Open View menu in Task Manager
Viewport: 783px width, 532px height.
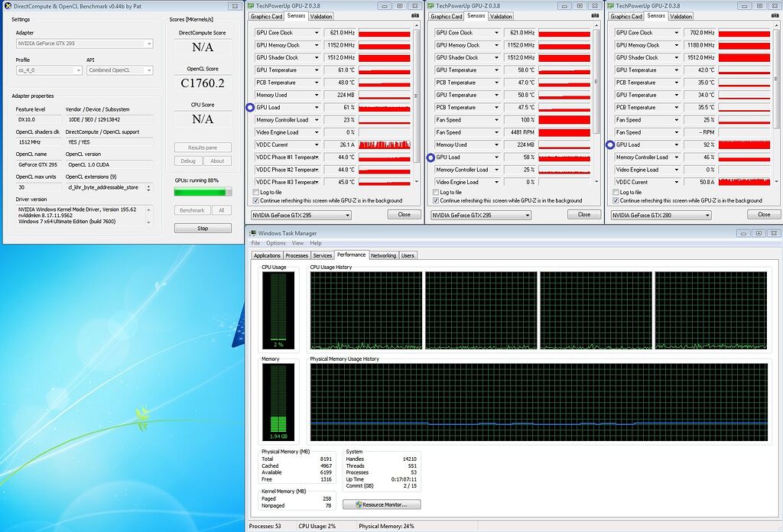coord(297,243)
